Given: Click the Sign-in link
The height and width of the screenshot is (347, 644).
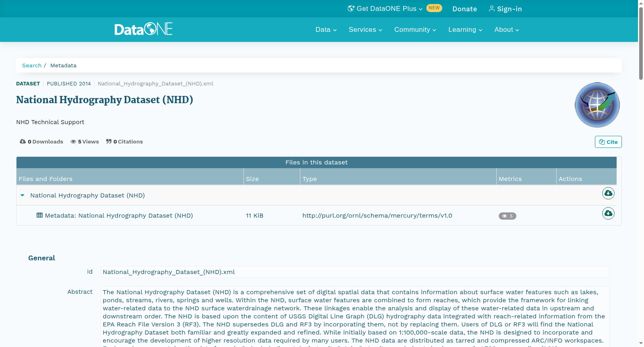Looking at the screenshot, I should tap(506, 9).
